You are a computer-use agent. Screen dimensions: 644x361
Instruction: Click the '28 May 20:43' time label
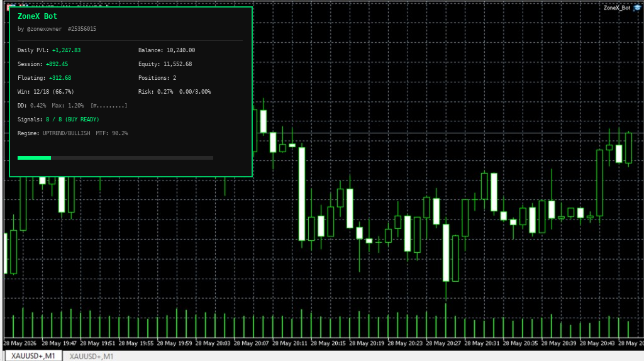[x=597, y=343]
